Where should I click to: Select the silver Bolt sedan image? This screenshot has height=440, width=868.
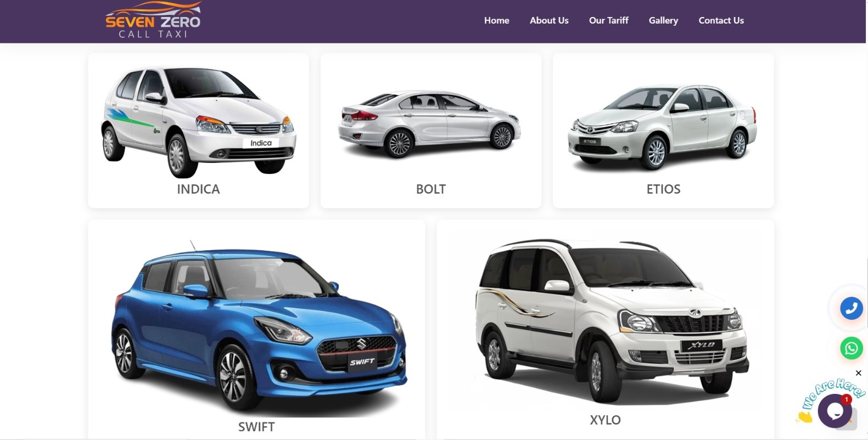(x=430, y=125)
